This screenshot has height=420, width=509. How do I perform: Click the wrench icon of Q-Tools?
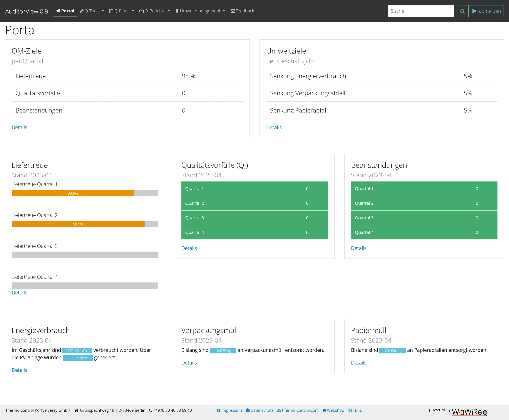82,11
